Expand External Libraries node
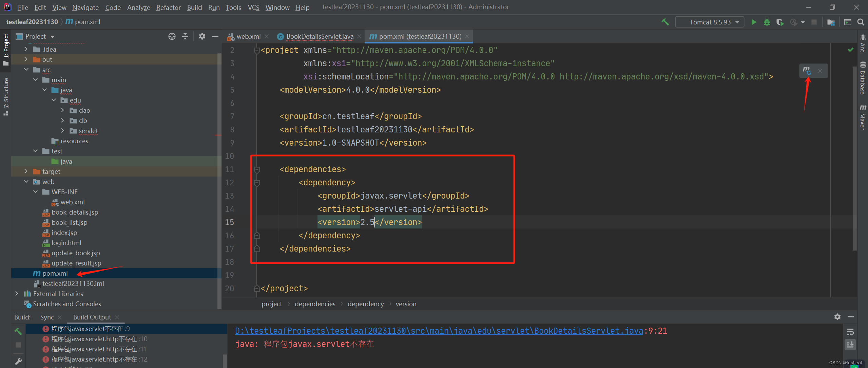Viewport: 868px width, 368px height. [x=17, y=294]
